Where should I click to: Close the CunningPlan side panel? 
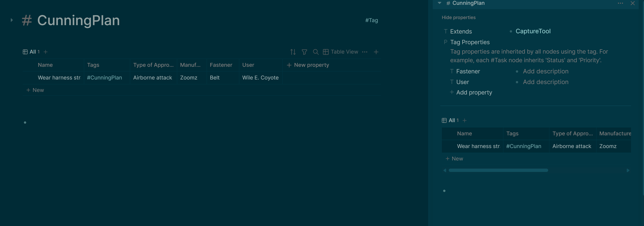633,3
